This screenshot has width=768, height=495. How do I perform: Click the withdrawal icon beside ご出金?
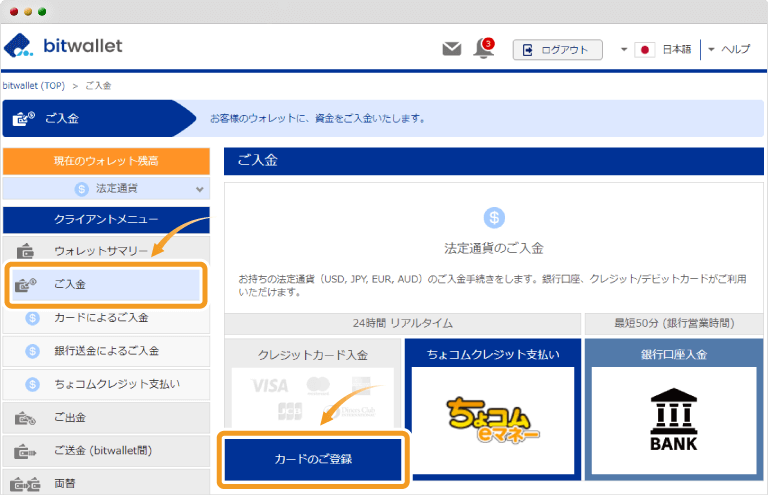pos(25,418)
